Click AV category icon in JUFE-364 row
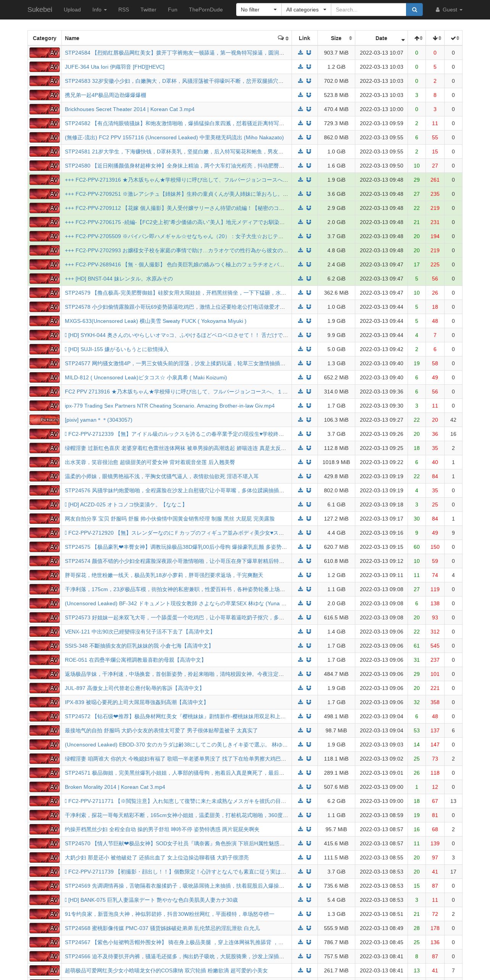490x980 pixels. [x=45, y=67]
